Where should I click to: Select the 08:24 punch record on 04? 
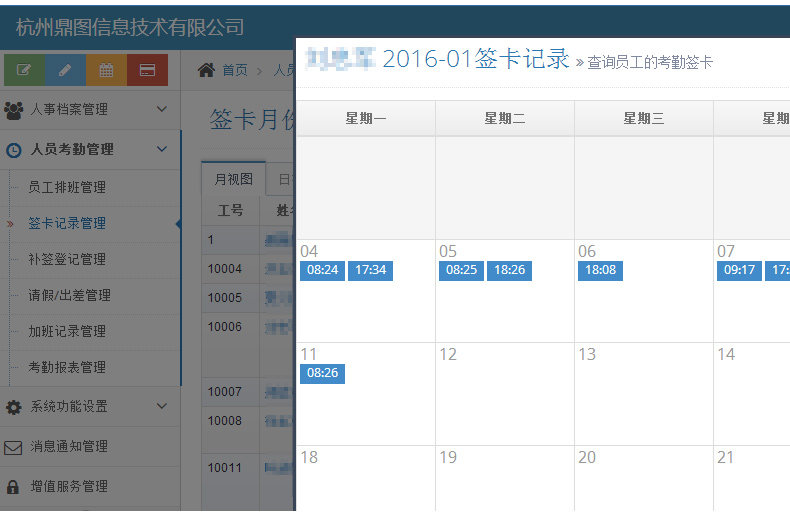(322, 270)
